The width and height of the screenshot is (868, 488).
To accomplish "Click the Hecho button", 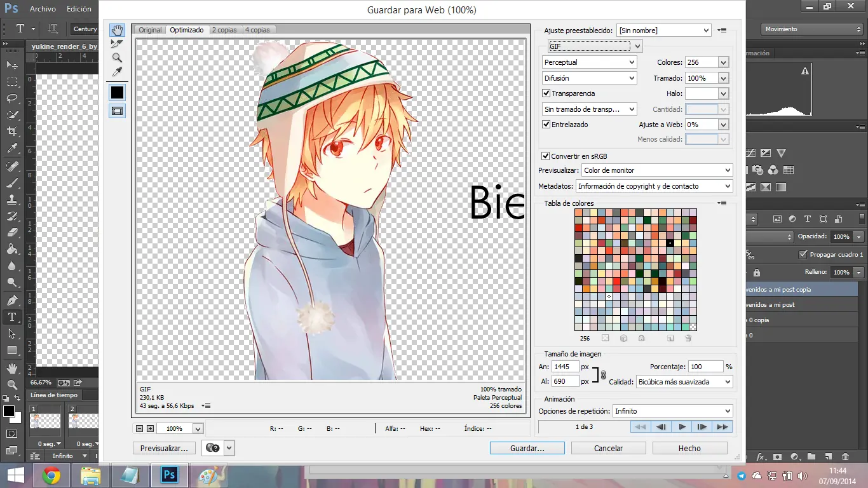I will pyautogui.click(x=689, y=448).
